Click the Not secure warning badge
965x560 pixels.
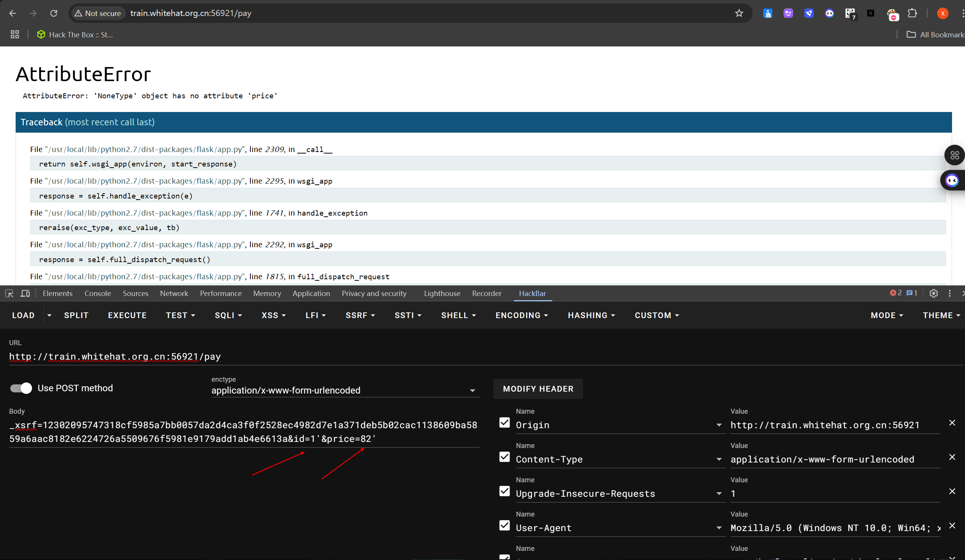point(98,13)
